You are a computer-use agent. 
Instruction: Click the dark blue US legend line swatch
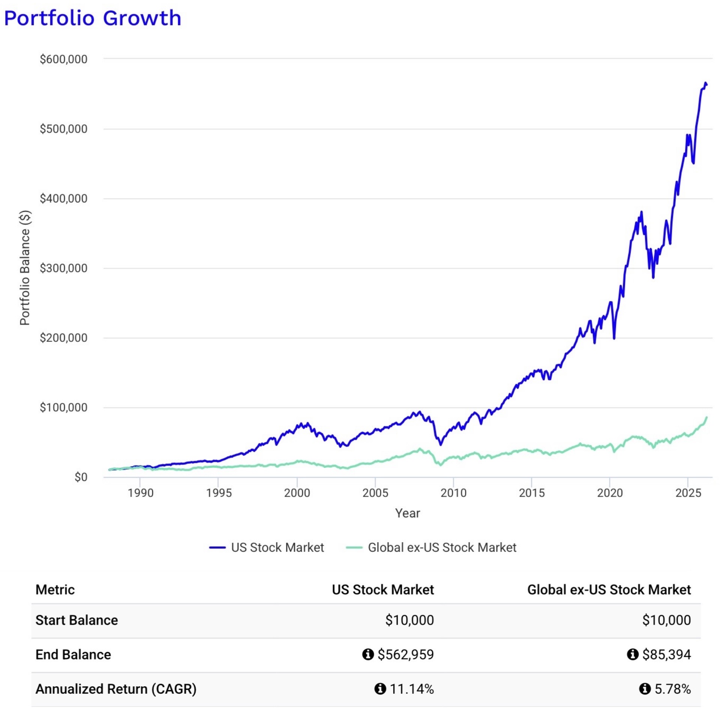pyautogui.click(x=217, y=548)
